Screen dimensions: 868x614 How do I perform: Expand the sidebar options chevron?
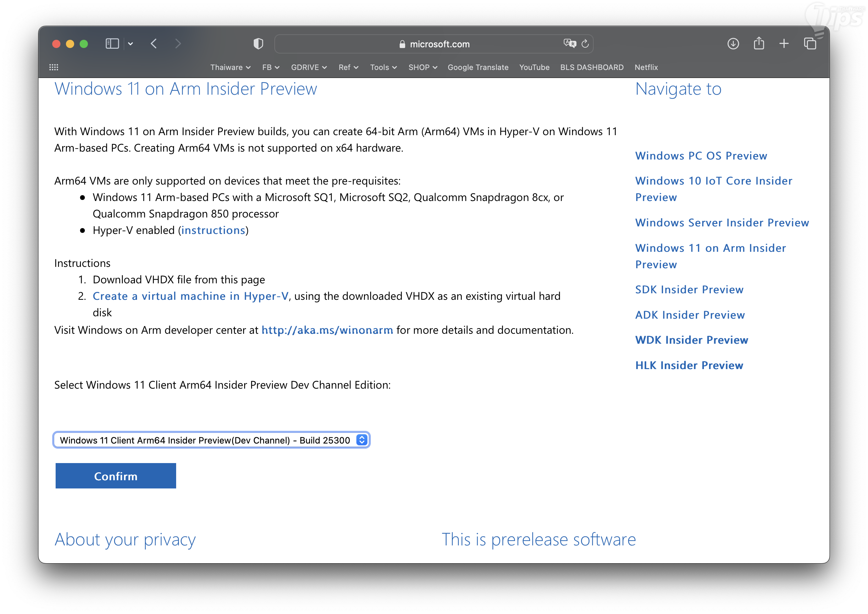[x=130, y=44]
